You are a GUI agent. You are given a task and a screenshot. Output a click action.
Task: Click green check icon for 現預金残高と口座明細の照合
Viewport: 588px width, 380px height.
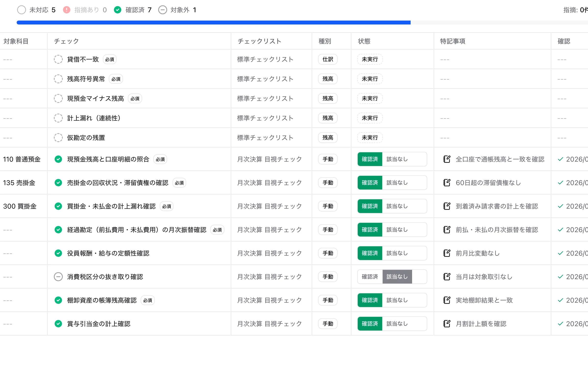[58, 159]
